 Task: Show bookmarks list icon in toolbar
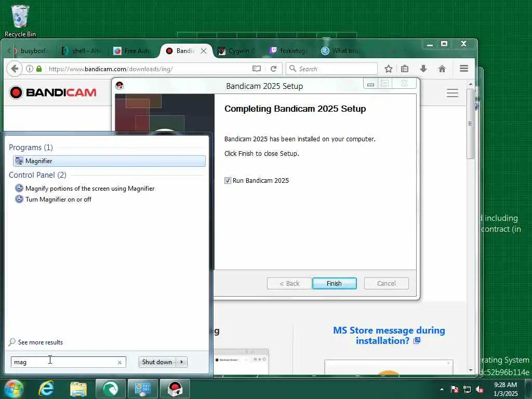(405, 69)
